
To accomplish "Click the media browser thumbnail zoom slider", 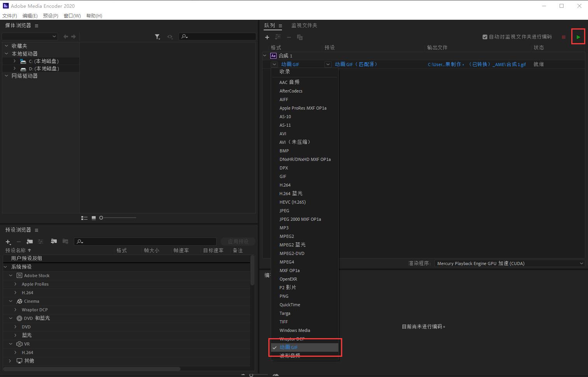I will point(118,218).
